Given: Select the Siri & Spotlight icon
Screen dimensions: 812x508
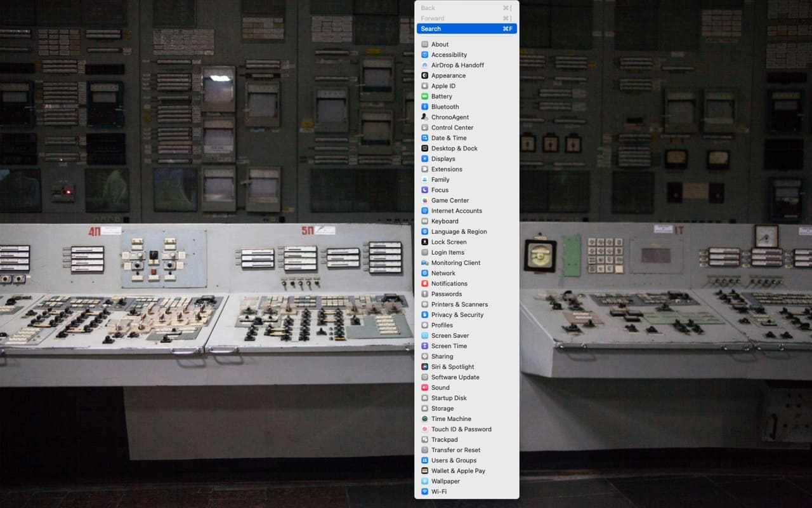Looking at the screenshot, I should coord(424,366).
